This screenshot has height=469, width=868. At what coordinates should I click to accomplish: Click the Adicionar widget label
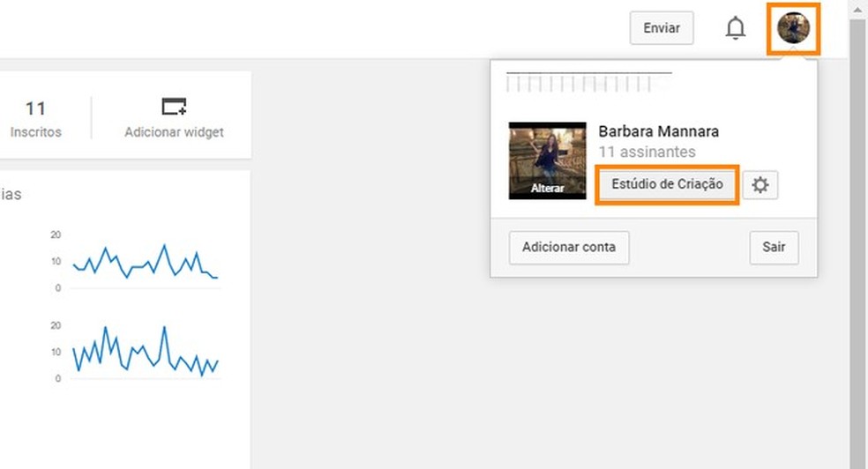(x=174, y=132)
